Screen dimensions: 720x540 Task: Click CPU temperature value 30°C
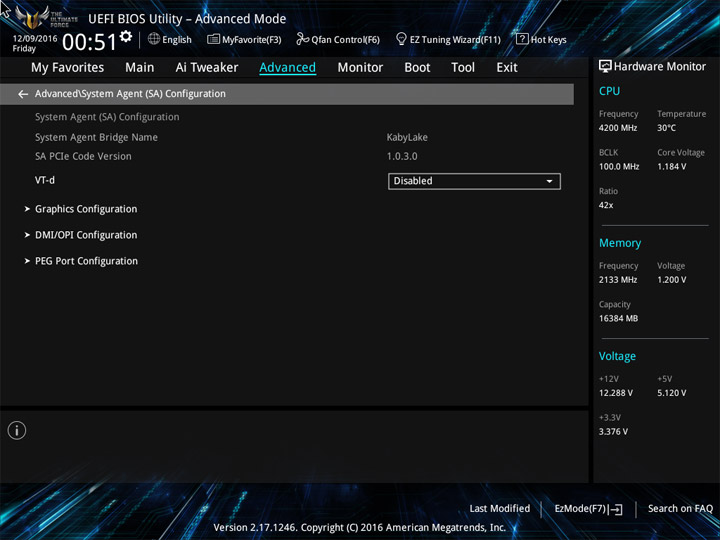coord(666,128)
